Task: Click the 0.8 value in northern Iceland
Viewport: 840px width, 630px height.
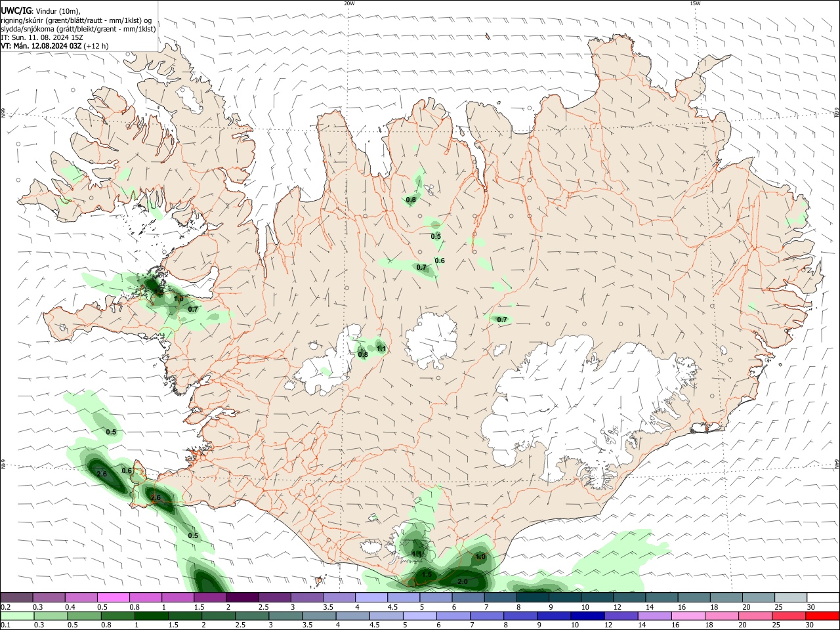Action: (x=411, y=199)
